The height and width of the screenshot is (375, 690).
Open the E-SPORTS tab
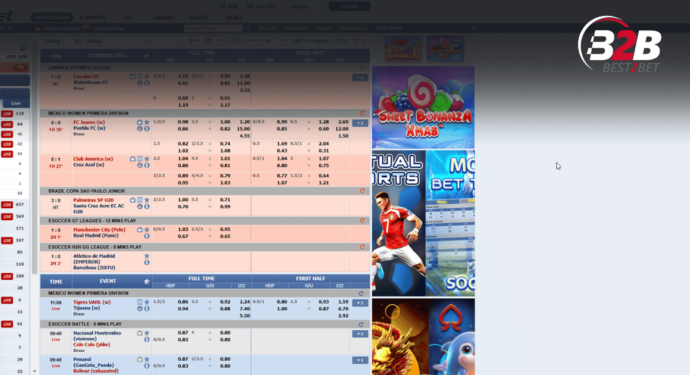point(92,18)
